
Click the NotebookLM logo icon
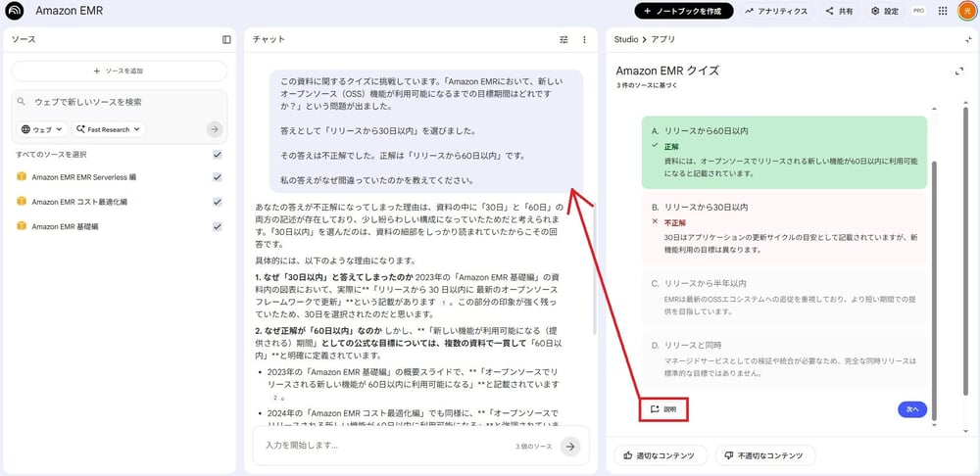click(14, 11)
